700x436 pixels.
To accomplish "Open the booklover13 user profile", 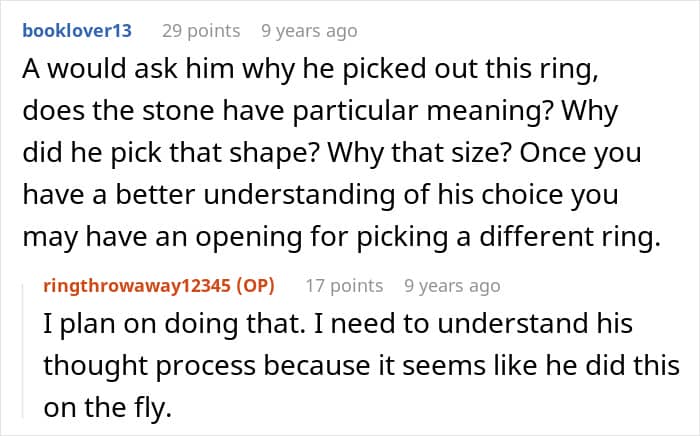I will click(76, 31).
